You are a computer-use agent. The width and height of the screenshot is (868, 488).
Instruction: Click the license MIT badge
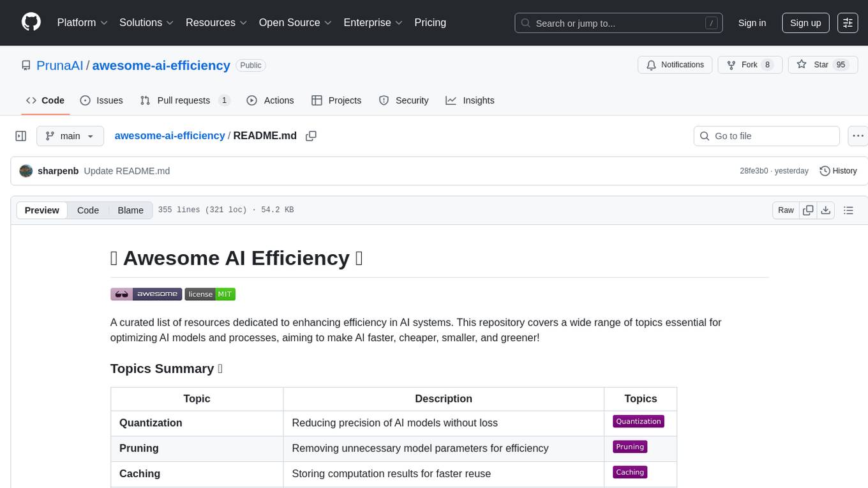click(210, 294)
